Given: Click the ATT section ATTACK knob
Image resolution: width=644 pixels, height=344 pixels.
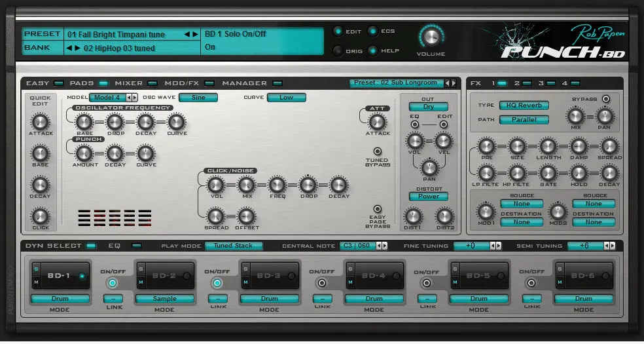Looking at the screenshot, I should pyautogui.click(x=378, y=122).
